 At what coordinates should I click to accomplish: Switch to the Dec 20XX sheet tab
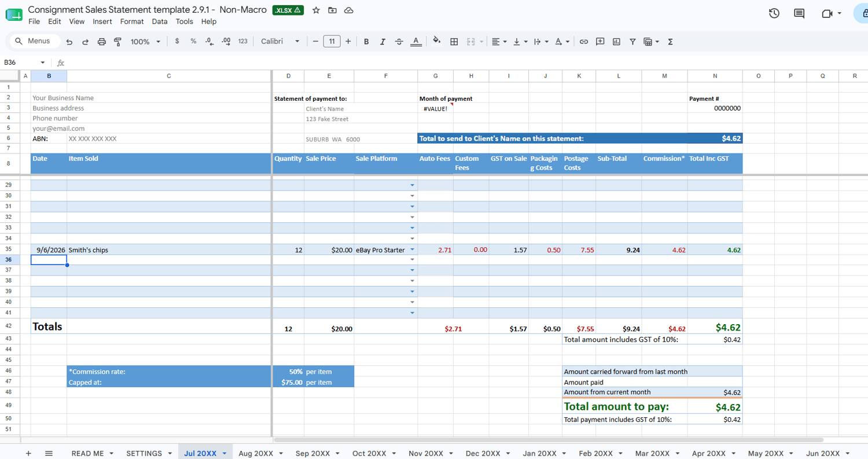coord(483,453)
